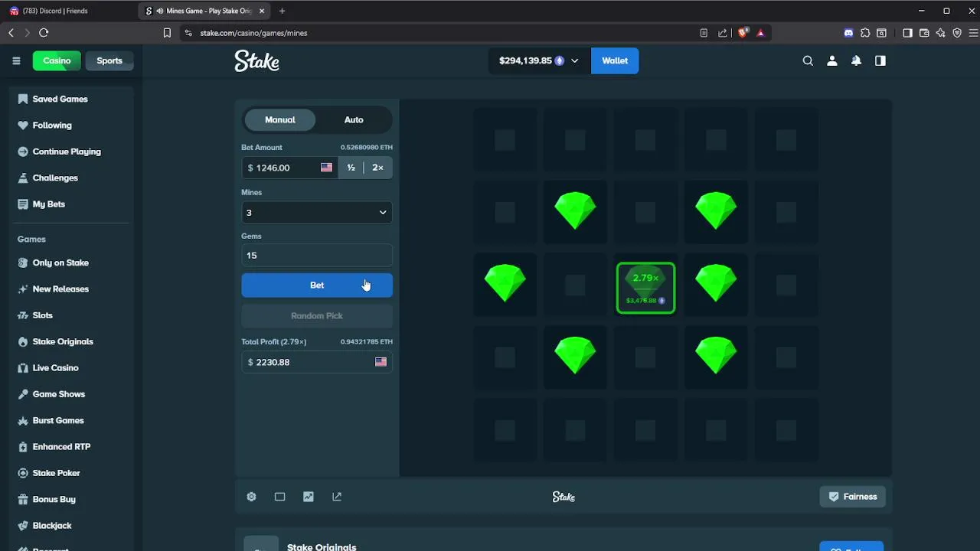Open Continue Playing in sidebar
This screenshot has width=980, height=551.
click(67, 152)
